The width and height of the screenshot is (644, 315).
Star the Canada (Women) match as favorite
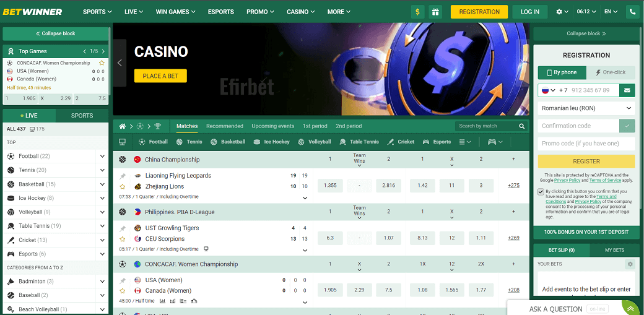pos(123,291)
